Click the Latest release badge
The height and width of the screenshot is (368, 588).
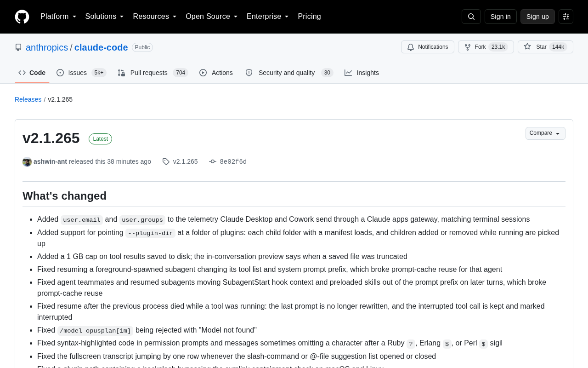click(x=100, y=139)
